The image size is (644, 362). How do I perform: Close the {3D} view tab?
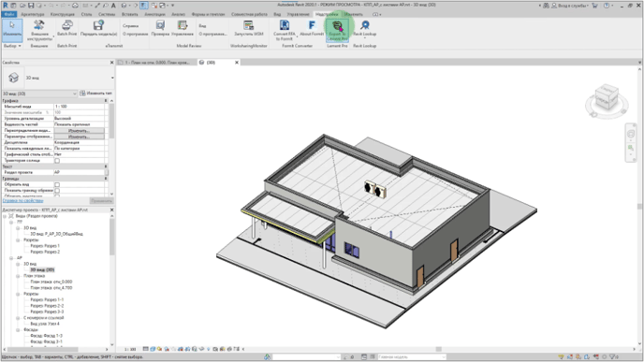(x=237, y=63)
